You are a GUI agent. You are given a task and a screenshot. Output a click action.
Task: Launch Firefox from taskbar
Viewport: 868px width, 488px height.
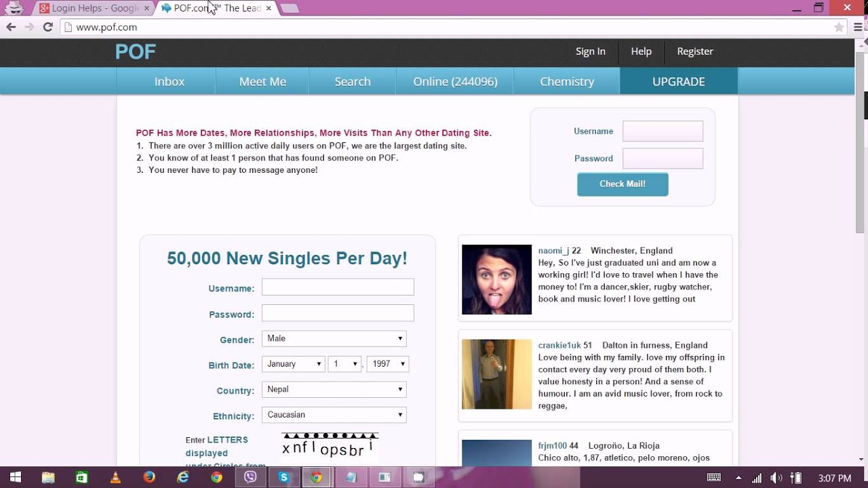point(149,477)
